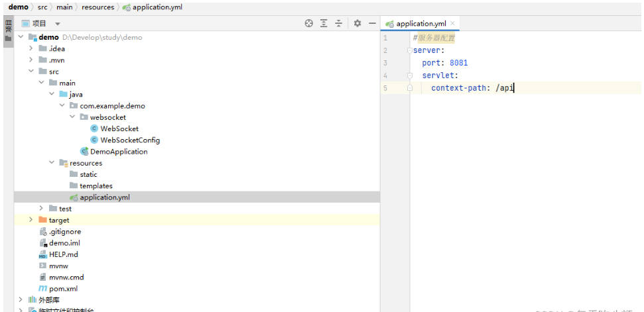
Task: Click the blue java source folder icon
Action: point(63,94)
